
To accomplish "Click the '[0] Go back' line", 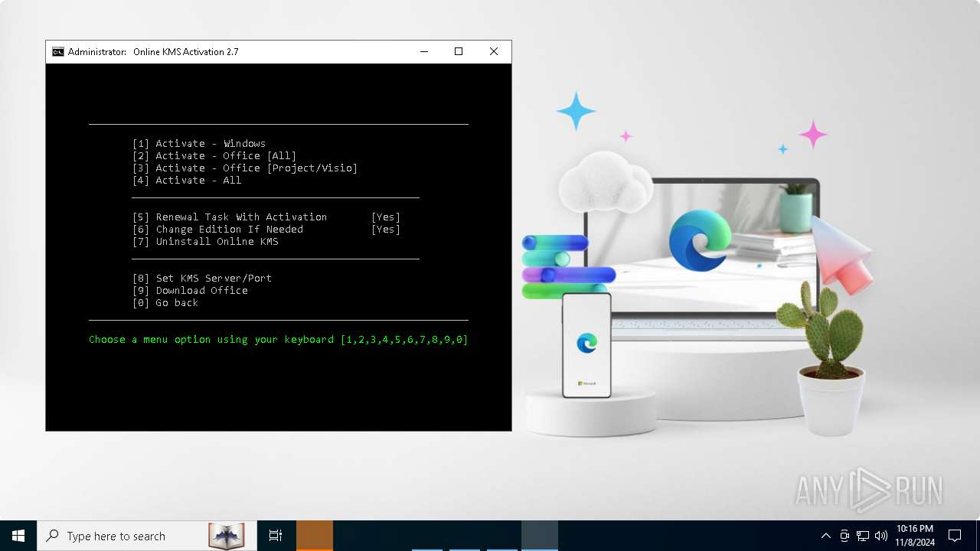I will pyautogui.click(x=165, y=303).
